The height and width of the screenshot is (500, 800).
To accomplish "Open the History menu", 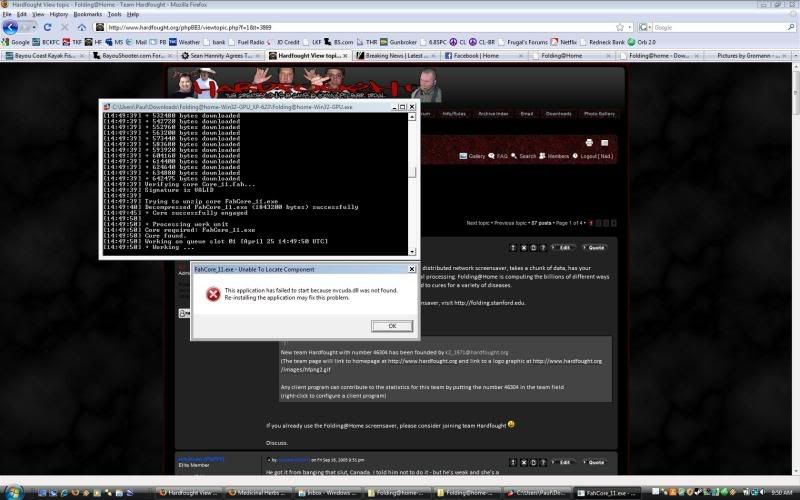I will pos(59,14).
